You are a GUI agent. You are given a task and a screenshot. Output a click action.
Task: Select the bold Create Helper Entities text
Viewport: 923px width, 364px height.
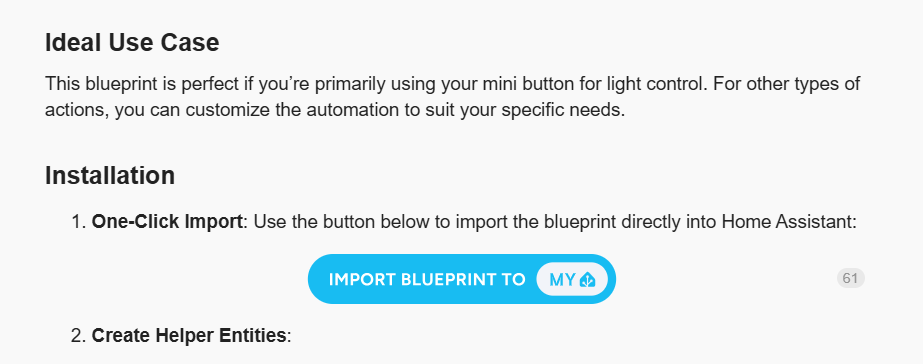point(188,335)
